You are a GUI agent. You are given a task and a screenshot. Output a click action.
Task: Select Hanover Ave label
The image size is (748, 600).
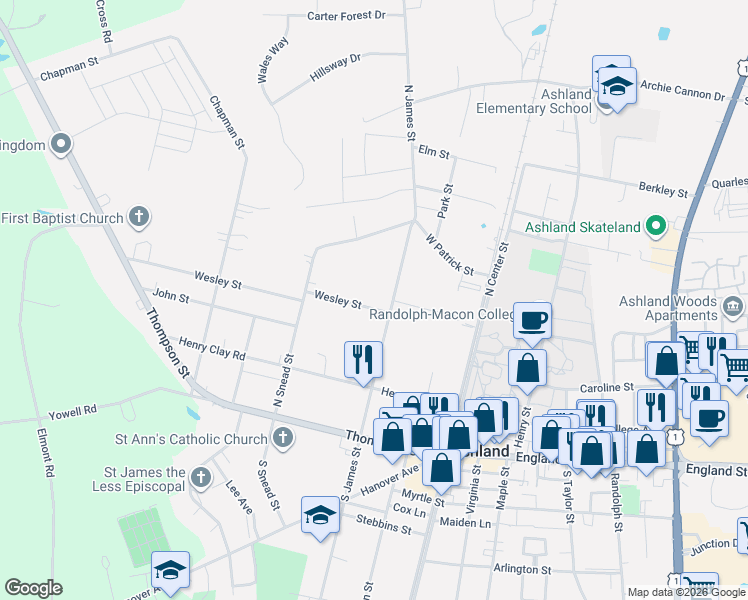tap(389, 480)
